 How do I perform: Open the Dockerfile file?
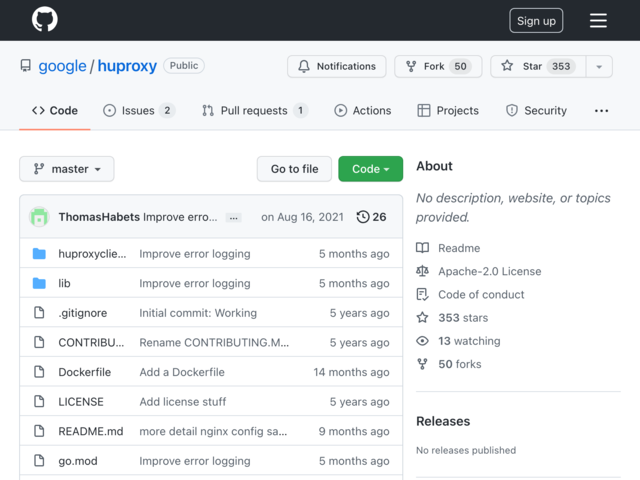pos(84,372)
